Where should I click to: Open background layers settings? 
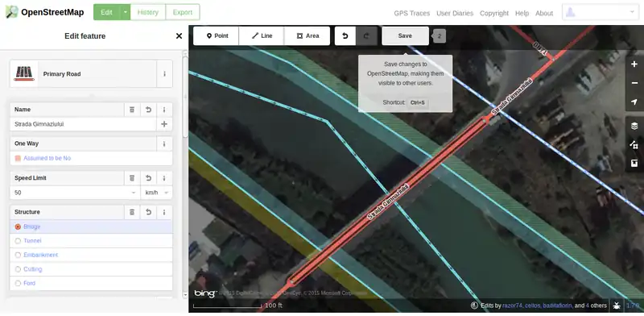[x=634, y=126]
